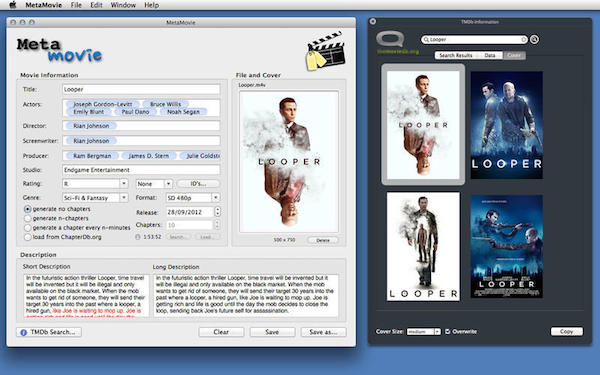Select the blue gun-pointing Looper poster

click(507, 246)
